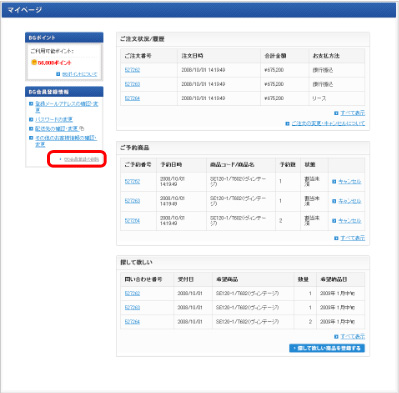Click the arrow icon beside third reservation's キャンセル
The height and width of the screenshot is (393, 399).
(x=334, y=221)
